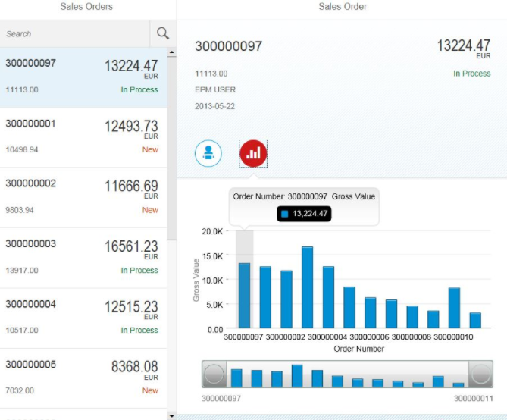
Task: Type in the Search input field
Action: point(76,33)
